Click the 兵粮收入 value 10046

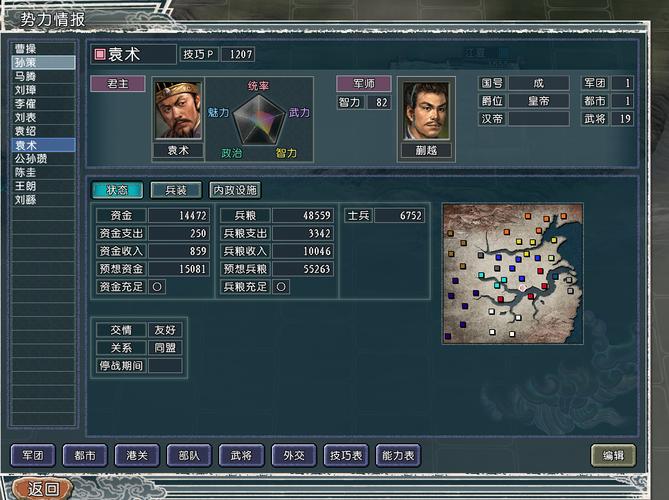[x=303, y=251]
